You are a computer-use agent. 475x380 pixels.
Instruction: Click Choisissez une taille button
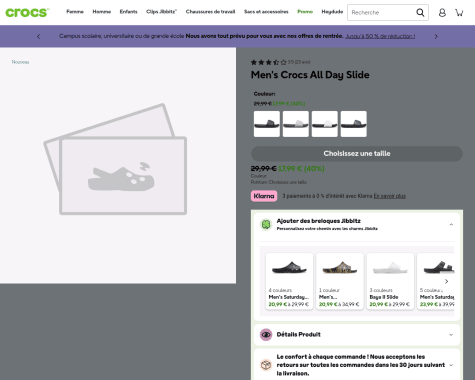tap(357, 154)
